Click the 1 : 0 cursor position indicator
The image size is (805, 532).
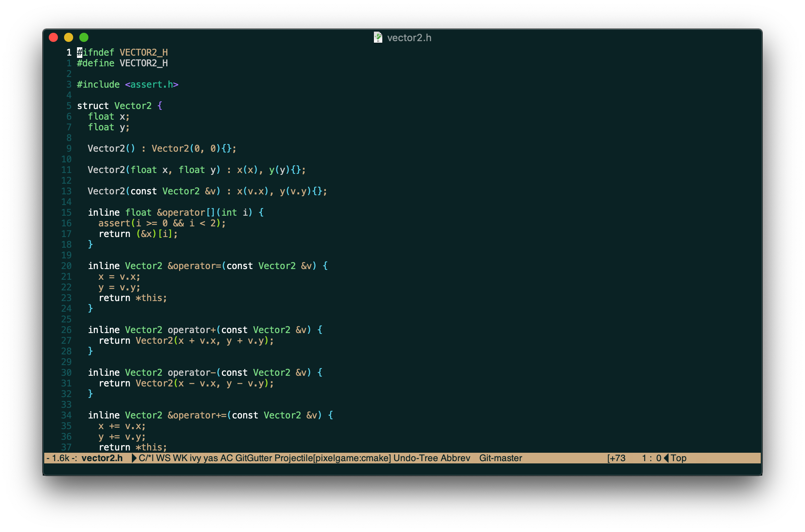pyautogui.click(x=651, y=458)
